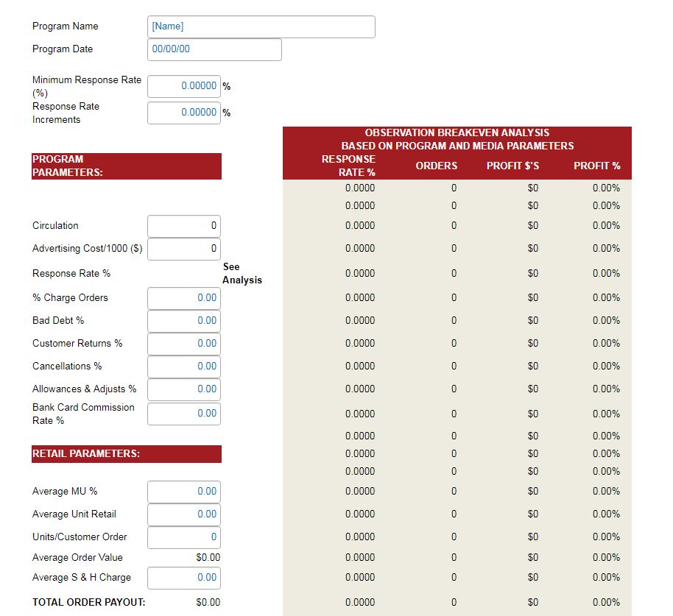Select the Average Unit Retail input

click(183, 514)
